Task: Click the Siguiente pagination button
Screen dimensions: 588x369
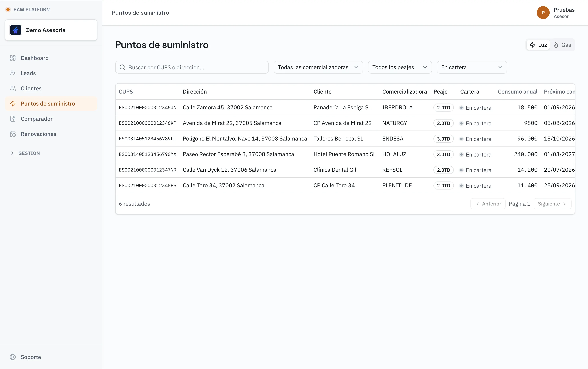Action: [552, 204]
